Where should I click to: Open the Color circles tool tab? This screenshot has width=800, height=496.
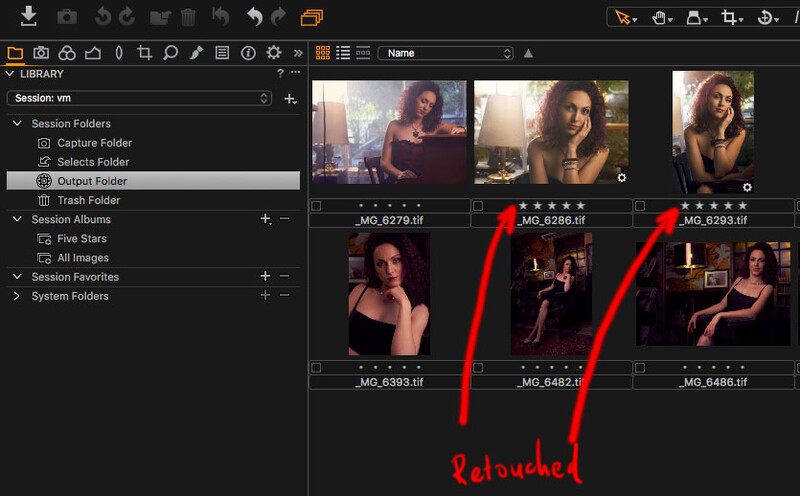point(67,53)
